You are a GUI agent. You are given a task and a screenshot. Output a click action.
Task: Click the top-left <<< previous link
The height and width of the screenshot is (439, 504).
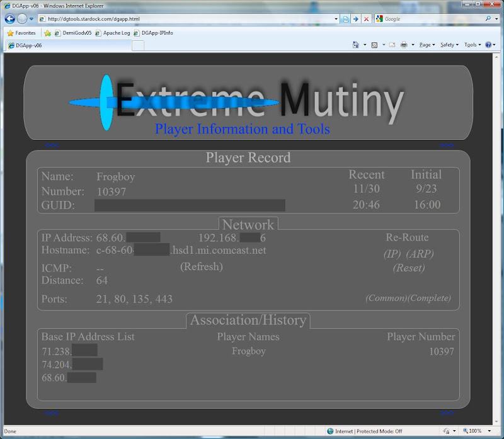click(x=52, y=145)
